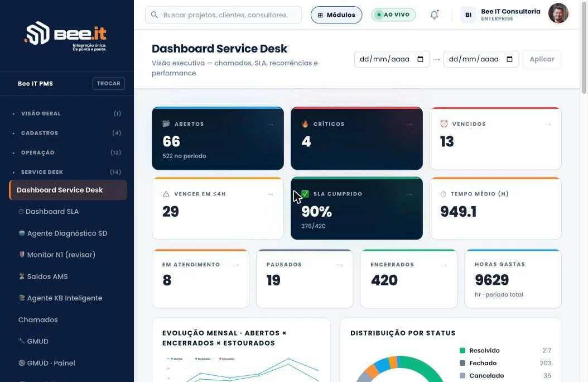This screenshot has height=382, width=588.
Task: Click the 'Evolução Mensal' chart title
Action: [224, 338]
